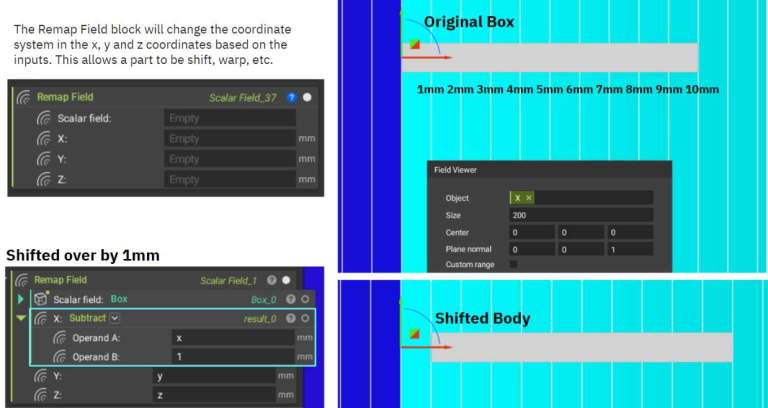Viewport: 768px width, 408px height.
Task: Click the Operand B field containing 1
Action: [233, 357]
